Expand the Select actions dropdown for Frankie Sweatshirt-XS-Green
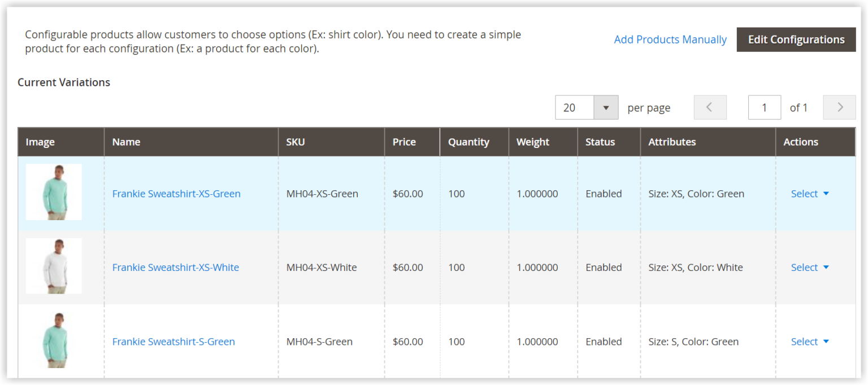The width and height of the screenshot is (868, 385). 810,193
